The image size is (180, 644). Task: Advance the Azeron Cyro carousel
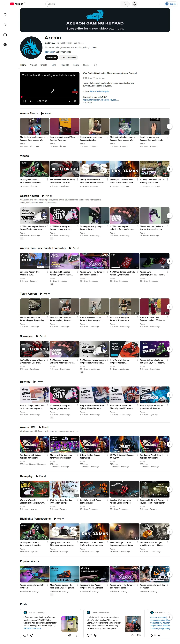pos(169,261)
